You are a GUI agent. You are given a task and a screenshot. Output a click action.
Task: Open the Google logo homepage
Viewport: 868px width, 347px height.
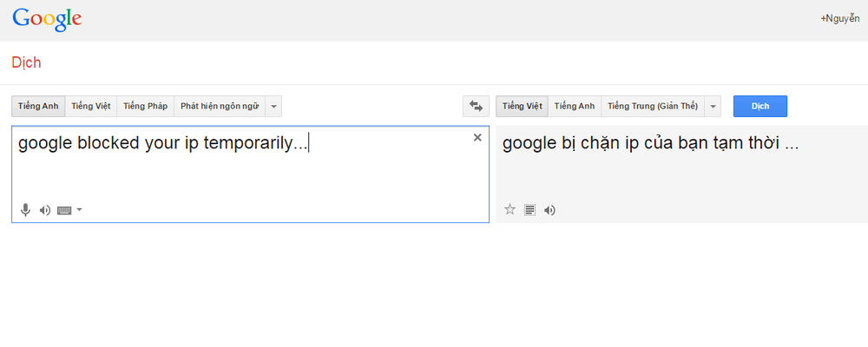[x=47, y=20]
